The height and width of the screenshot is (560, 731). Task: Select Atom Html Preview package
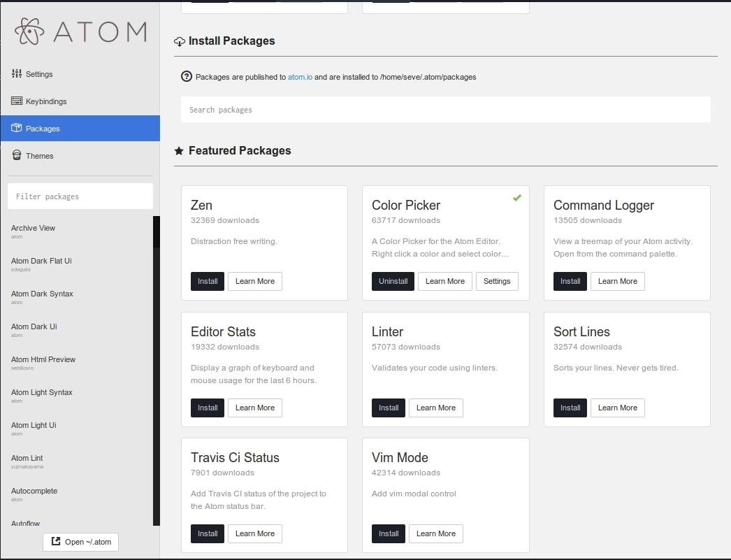(x=43, y=359)
